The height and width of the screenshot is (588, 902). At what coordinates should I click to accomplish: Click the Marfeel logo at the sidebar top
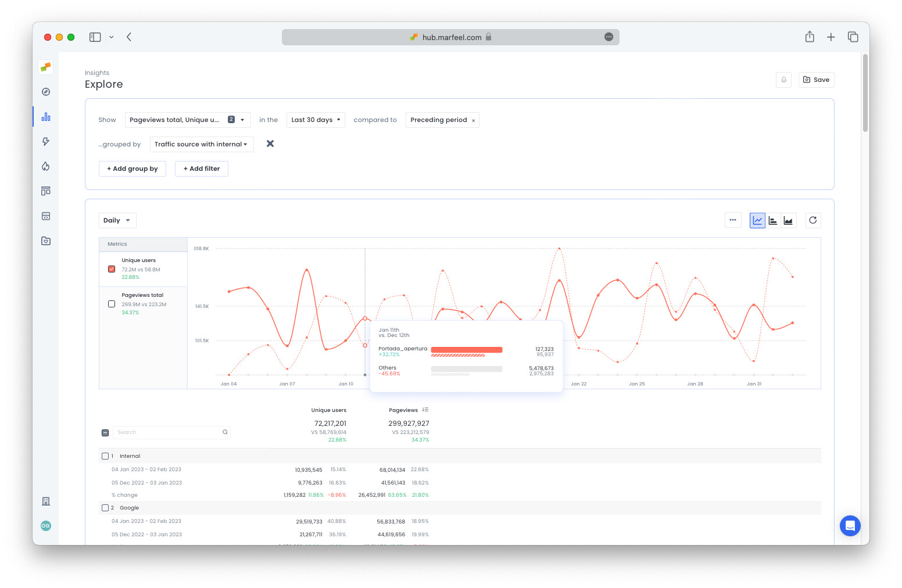[45, 67]
